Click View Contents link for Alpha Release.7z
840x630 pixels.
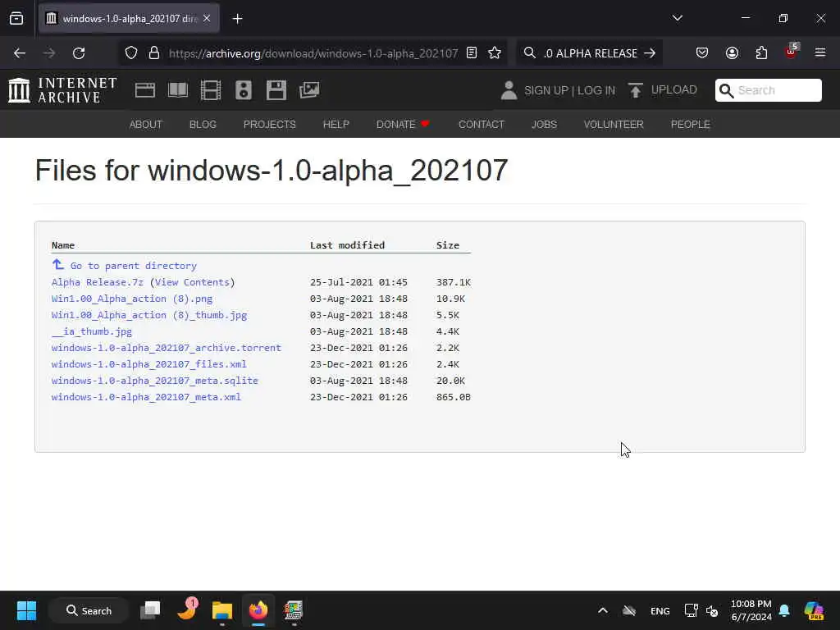[192, 282]
